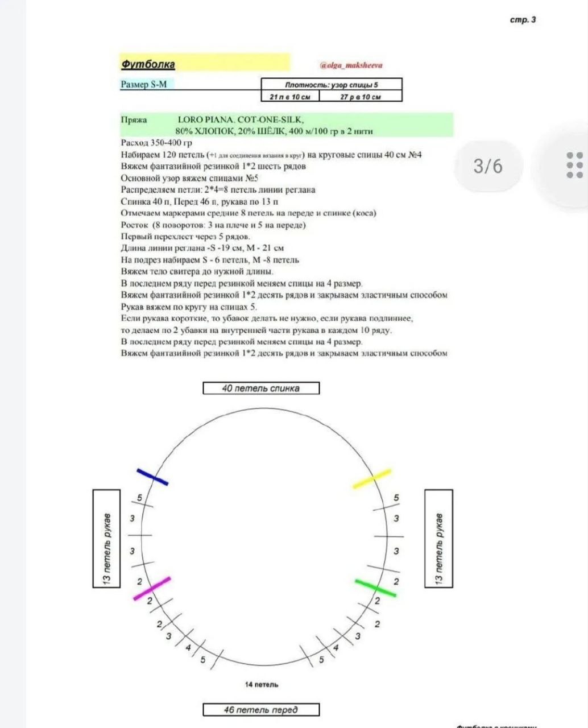Click the Основной узор вяжем спицами №5 line
Screen dimensions: 588x728
tap(190, 178)
